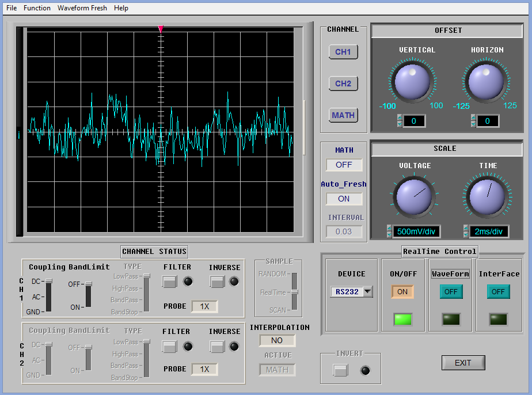Click the WaveForm column heading
Screen dimensions: 532x395
point(451,274)
